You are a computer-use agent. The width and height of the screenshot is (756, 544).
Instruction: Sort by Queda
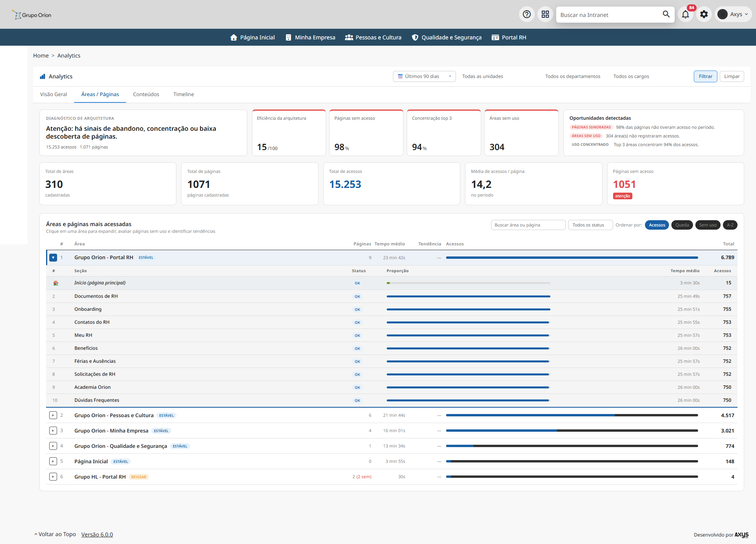[682, 225]
